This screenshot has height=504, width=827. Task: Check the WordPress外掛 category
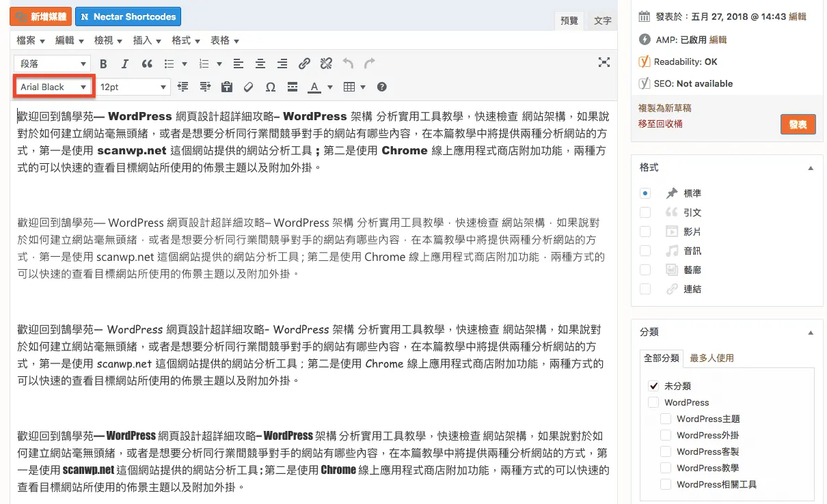(x=666, y=435)
